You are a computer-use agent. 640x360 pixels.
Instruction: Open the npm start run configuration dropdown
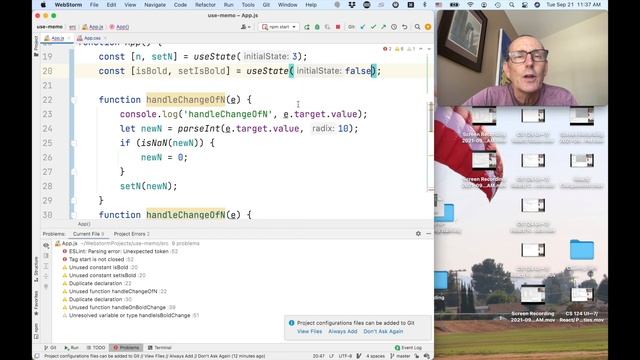pos(279,27)
